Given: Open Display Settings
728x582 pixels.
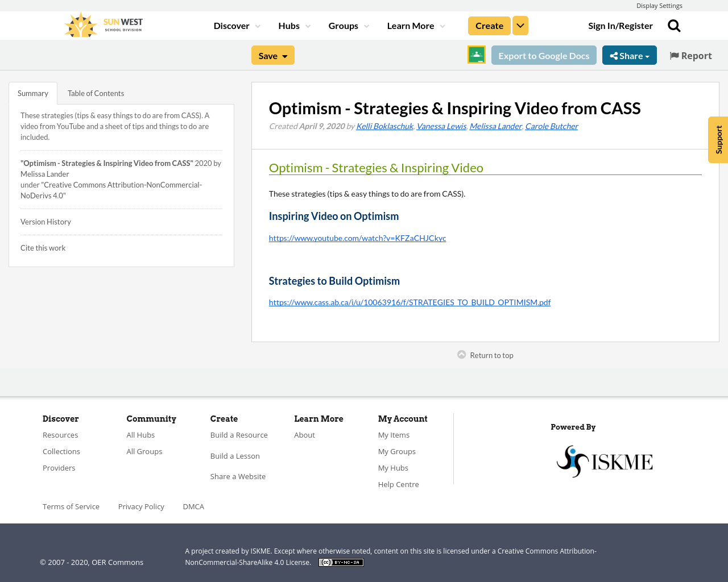Looking at the screenshot, I should coord(659,5).
